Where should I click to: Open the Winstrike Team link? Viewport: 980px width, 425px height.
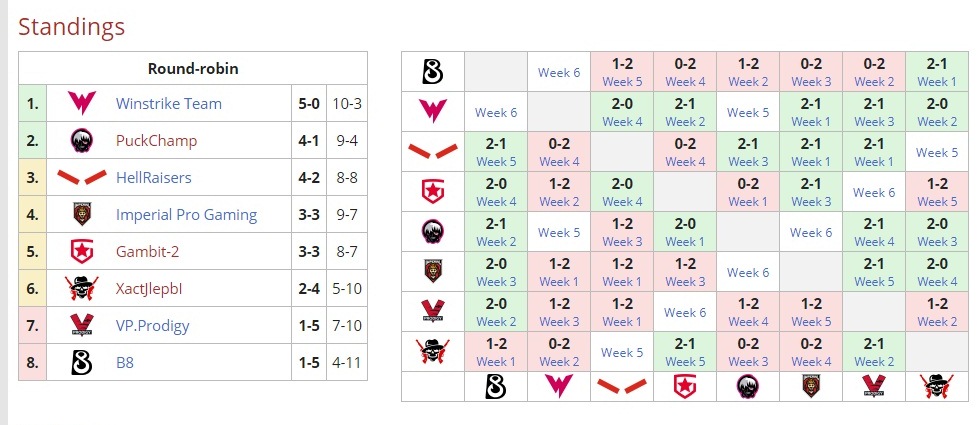click(x=168, y=103)
